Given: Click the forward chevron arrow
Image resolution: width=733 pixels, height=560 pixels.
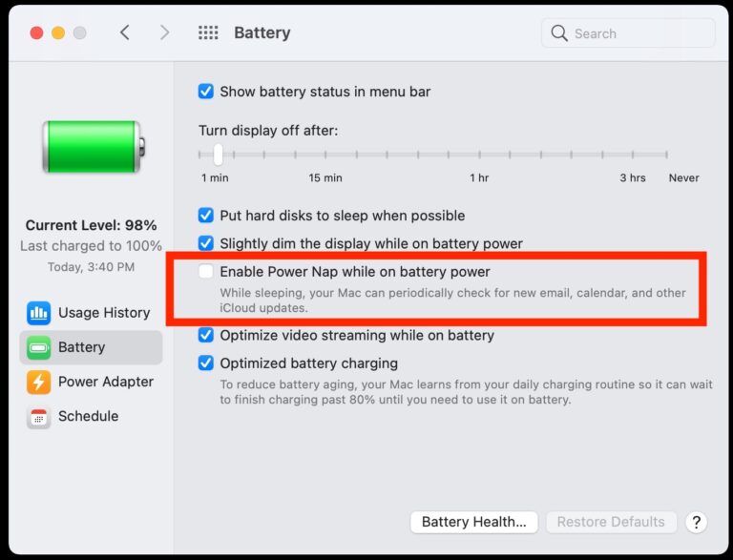Looking at the screenshot, I should [164, 32].
